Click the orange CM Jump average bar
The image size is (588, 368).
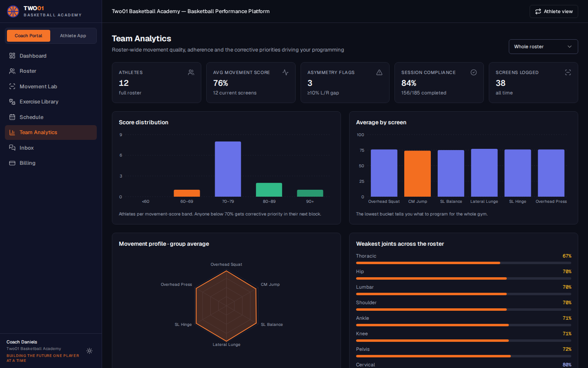[x=417, y=174]
